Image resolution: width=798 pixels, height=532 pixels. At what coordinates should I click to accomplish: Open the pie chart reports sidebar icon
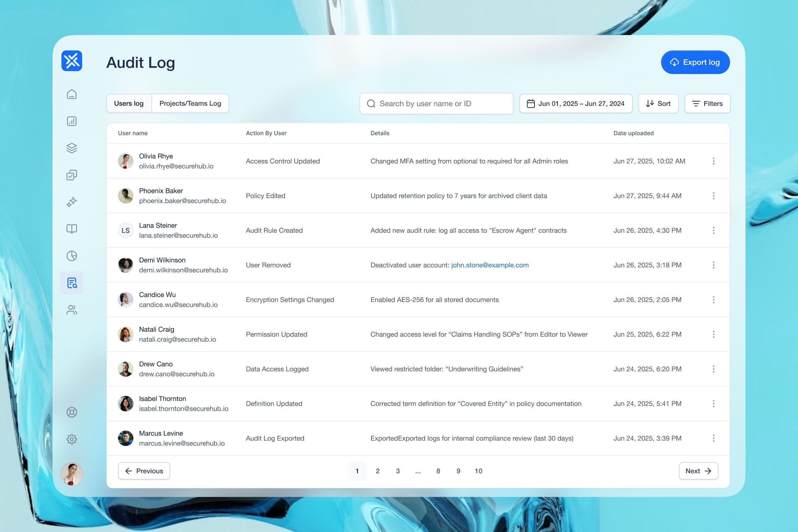tap(71, 256)
